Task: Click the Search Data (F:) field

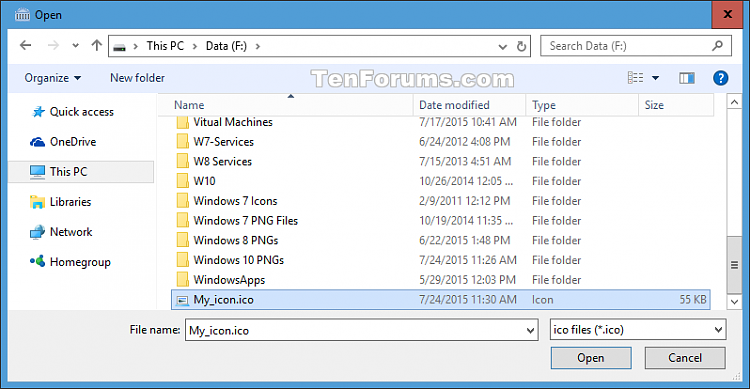Action: coord(636,46)
